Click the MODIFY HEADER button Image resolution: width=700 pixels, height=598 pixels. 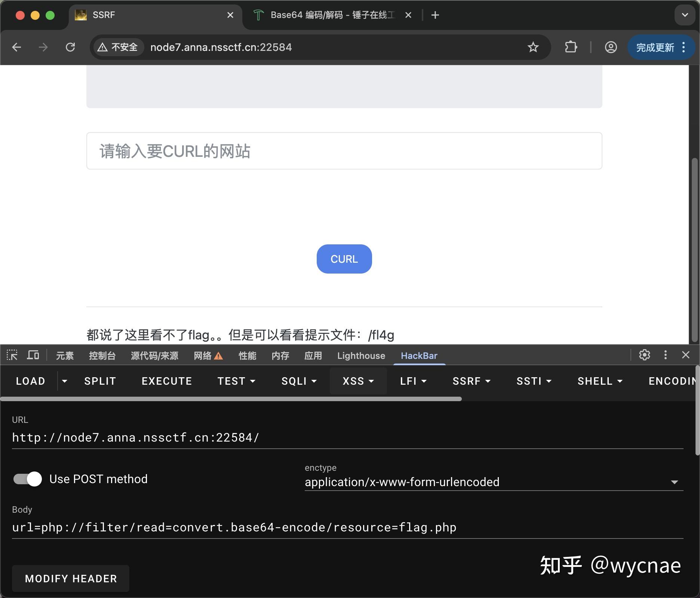70,578
